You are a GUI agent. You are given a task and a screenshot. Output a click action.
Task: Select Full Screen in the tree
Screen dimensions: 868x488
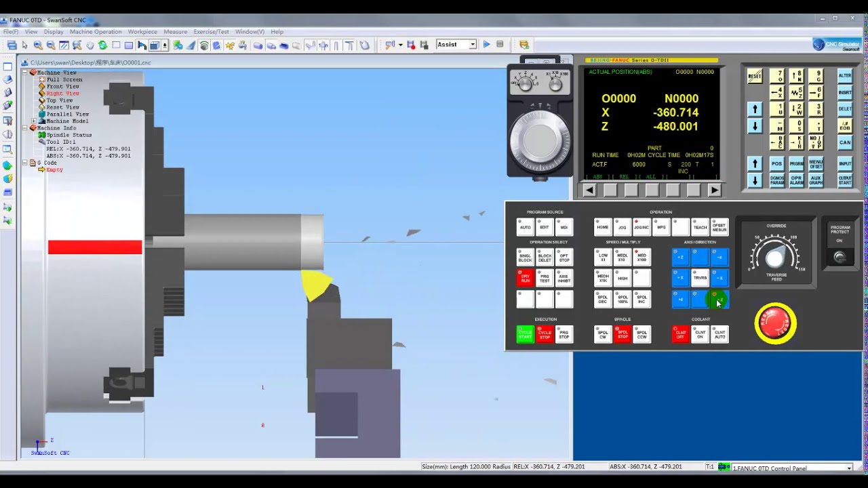[x=64, y=79]
